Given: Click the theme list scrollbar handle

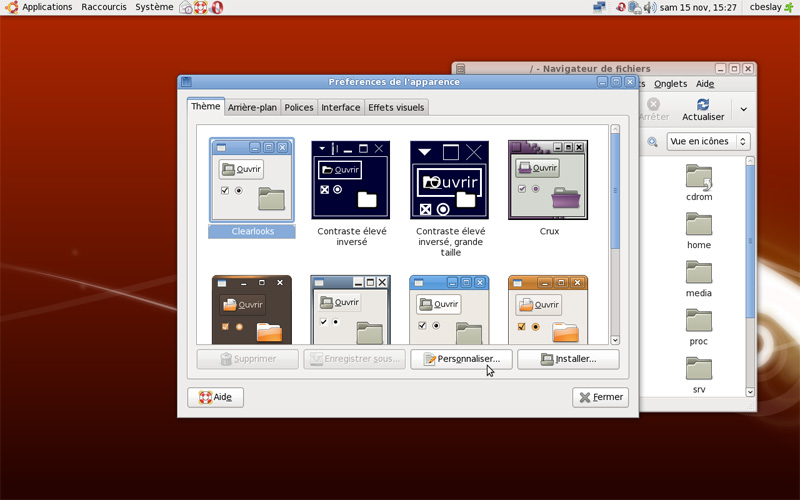Looking at the screenshot, I should [x=615, y=191].
